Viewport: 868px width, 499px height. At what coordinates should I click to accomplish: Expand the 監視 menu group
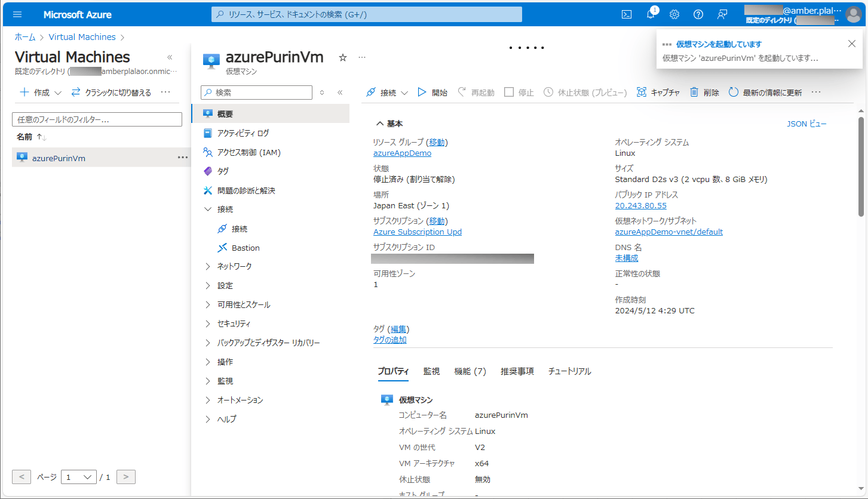coord(208,381)
